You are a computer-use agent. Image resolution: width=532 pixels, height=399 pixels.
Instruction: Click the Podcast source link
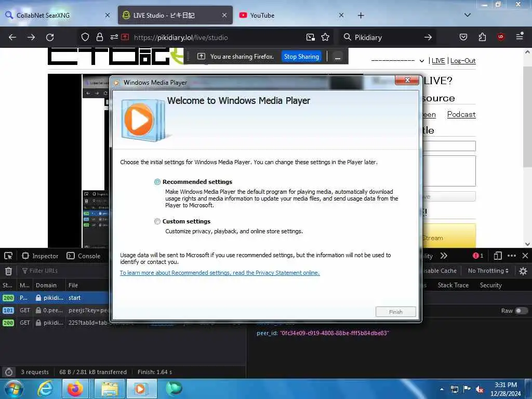461,114
